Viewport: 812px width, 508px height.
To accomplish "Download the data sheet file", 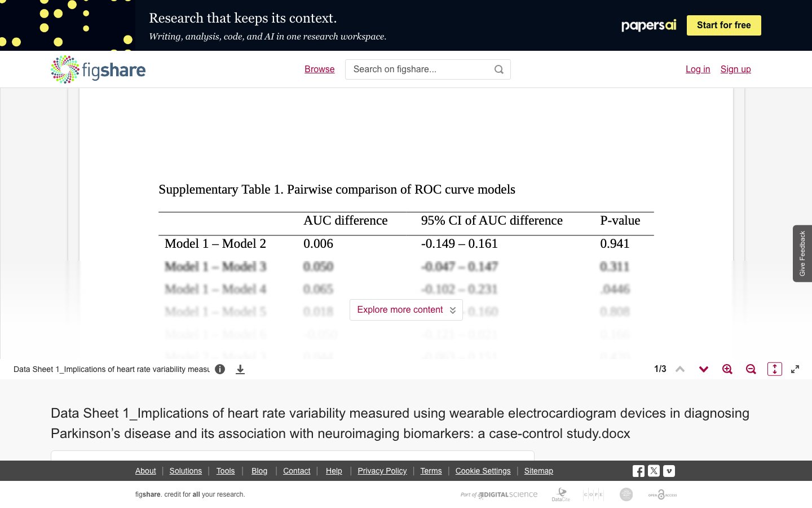I will (x=240, y=369).
